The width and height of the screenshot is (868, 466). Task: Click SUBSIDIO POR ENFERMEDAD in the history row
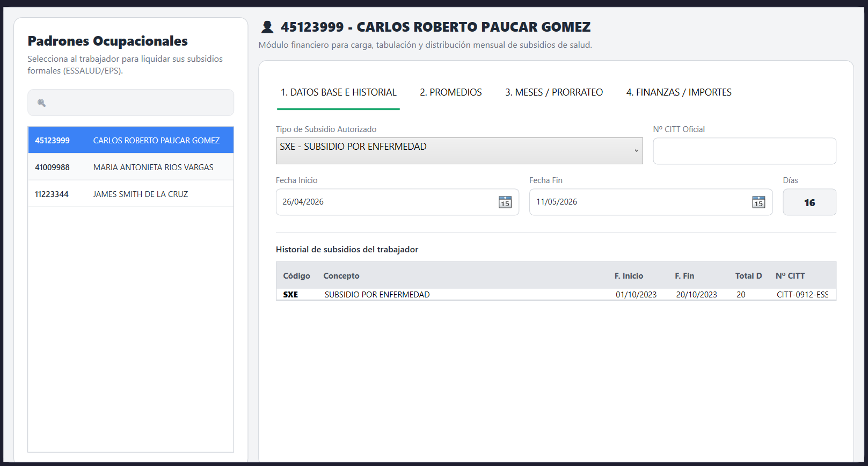click(377, 295)
